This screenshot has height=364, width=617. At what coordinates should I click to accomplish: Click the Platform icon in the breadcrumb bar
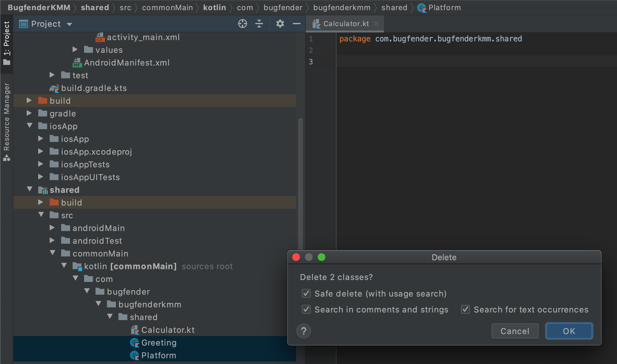click(422, 7)
